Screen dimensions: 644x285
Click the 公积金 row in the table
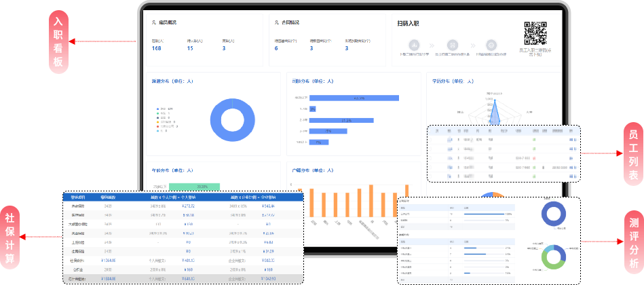(77, 268)
